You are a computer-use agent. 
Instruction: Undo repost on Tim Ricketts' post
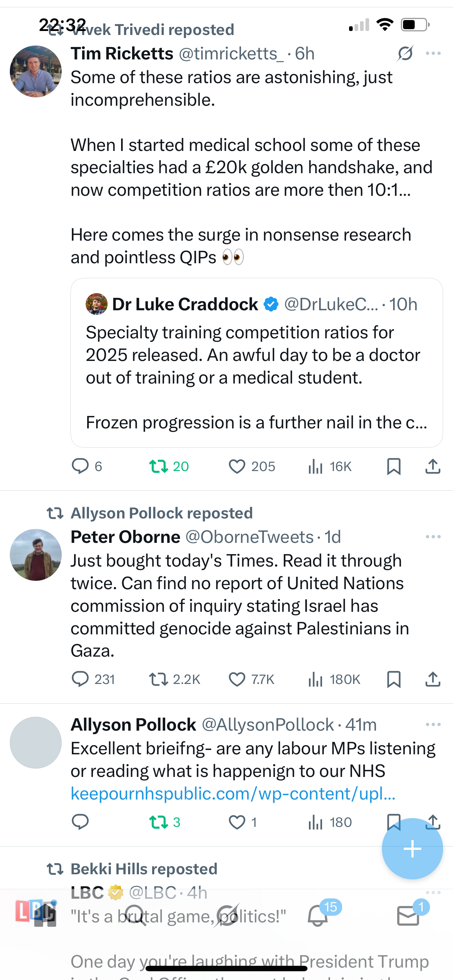tap(158, 466)
